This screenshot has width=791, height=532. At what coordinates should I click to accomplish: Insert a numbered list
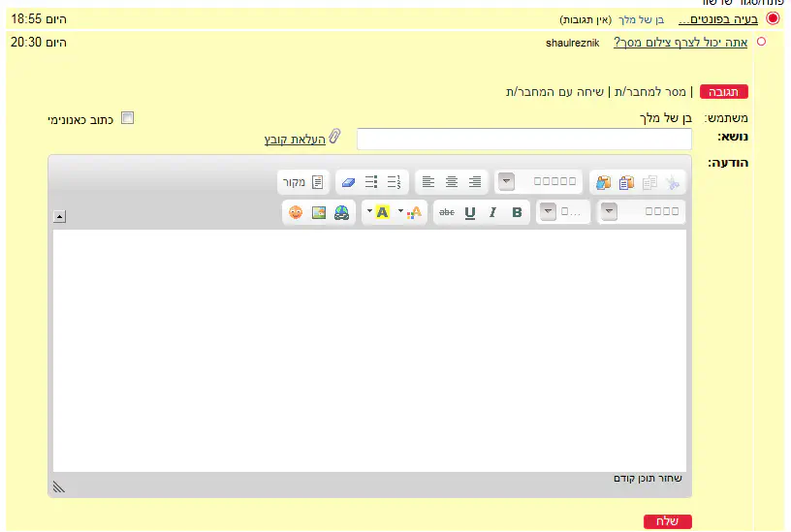tap(395, 182)
